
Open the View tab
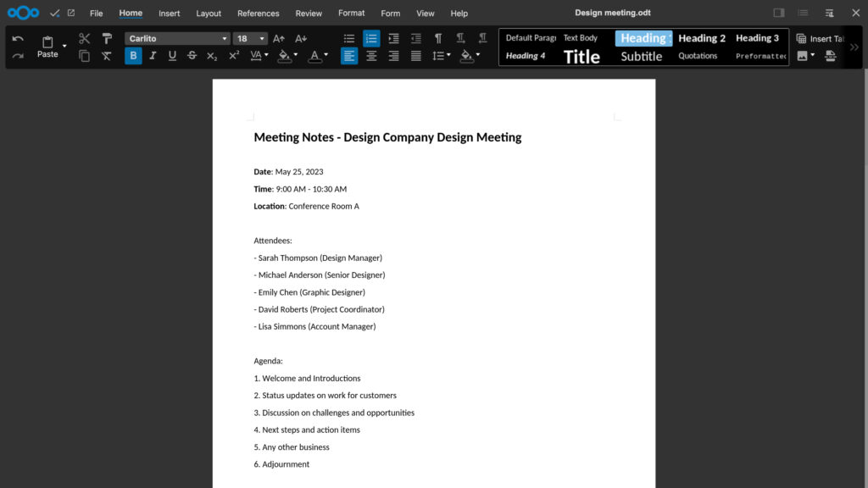[x=426, y=14]
